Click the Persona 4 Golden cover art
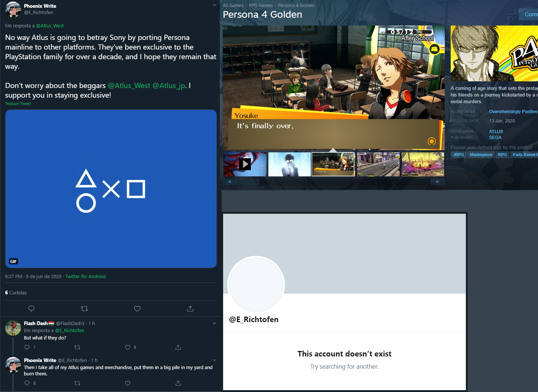Image resolution: width=538 pixels, height=392 pixels. [494, 54]
